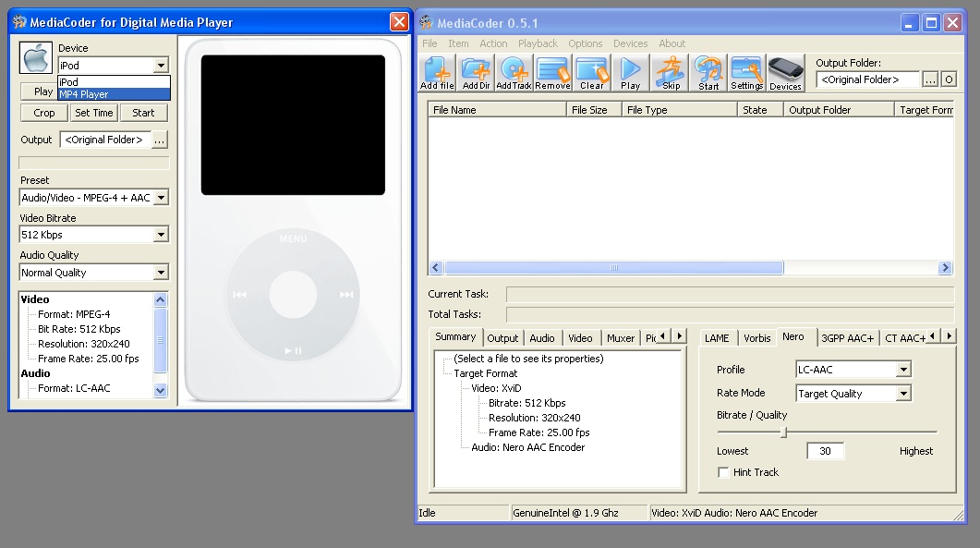Image resolution: width=980 pixels, height=548 pixels.
Task: Click the quality value field showing 30
Action: click(x=825, y=451)
